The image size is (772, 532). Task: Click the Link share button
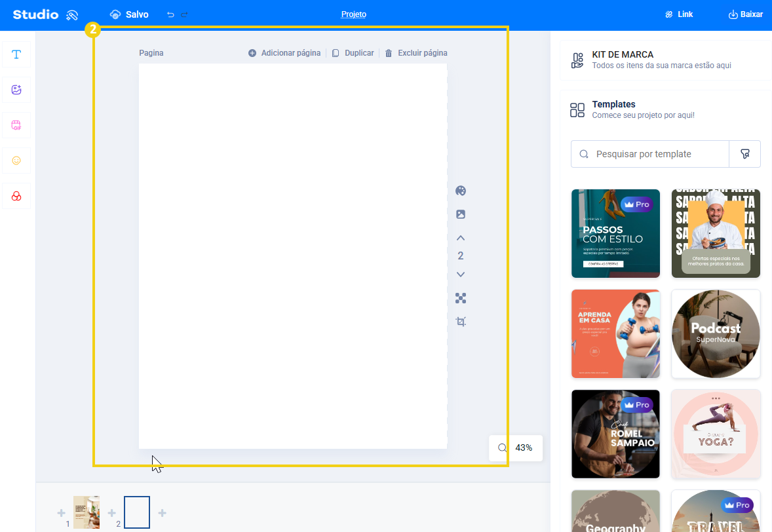point(679,14)
